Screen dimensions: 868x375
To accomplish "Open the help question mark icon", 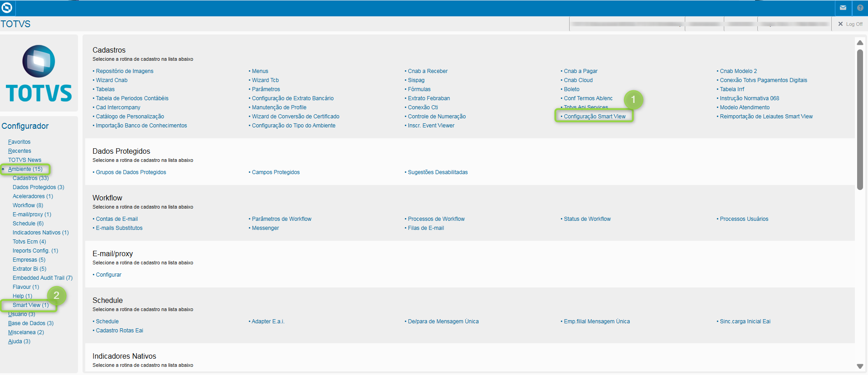I will (x=860, y=8).
